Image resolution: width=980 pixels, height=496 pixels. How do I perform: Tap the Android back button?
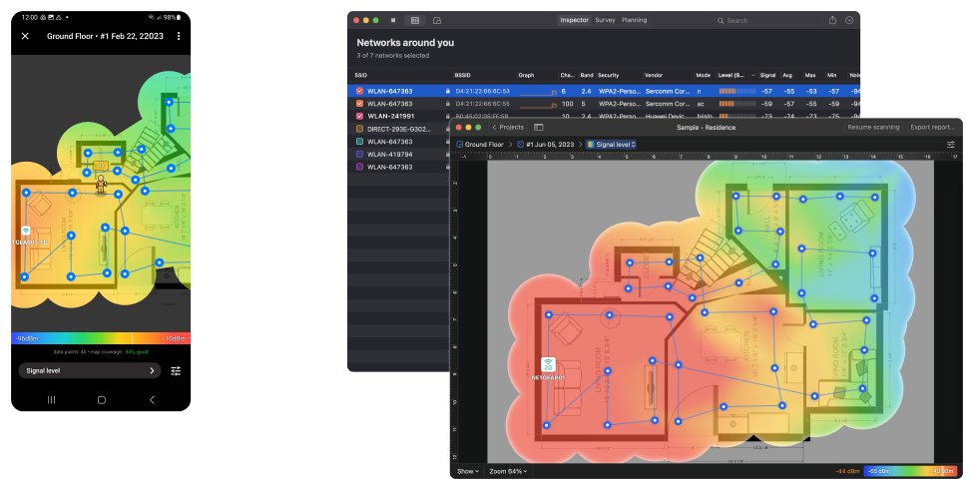(x=152, y=400)
